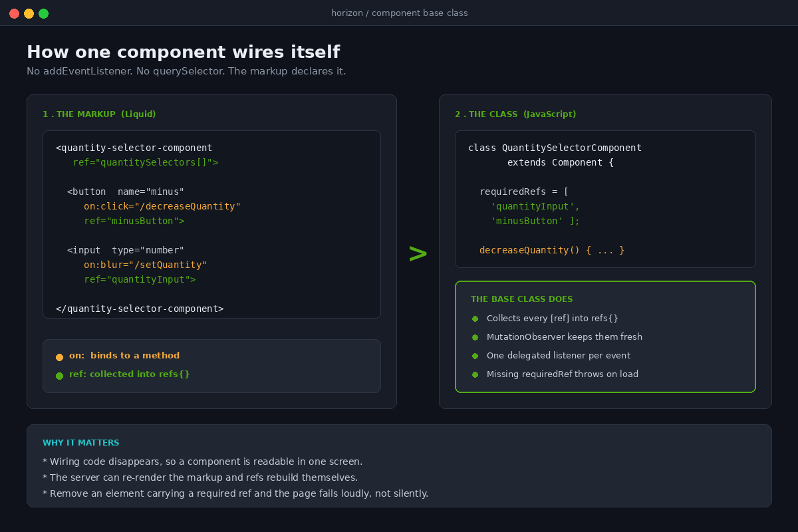This screenshot has width=798, height=532.
Task: Click the '2 . THE CLASS (JavaScript)' label
Action: point(515,114)
